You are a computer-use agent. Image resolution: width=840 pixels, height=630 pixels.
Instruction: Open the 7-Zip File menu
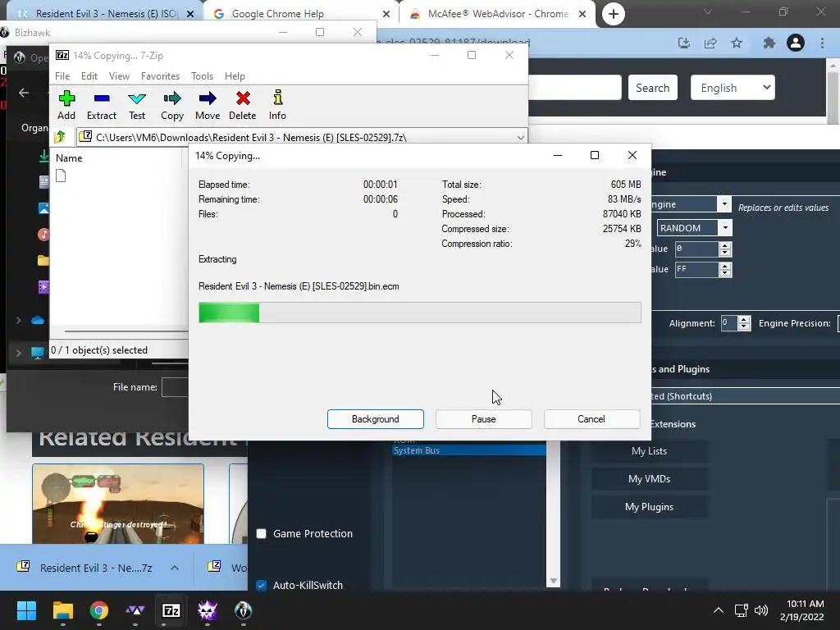pyautogui.click(x=62, y=76)
